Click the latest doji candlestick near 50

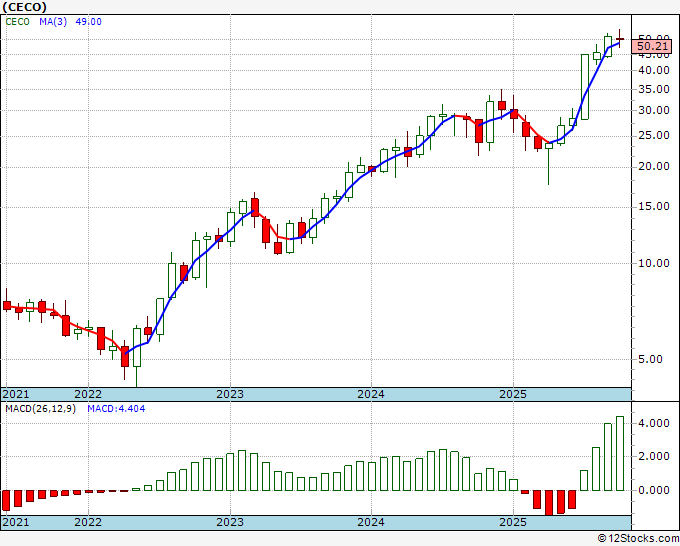[620, 39]
